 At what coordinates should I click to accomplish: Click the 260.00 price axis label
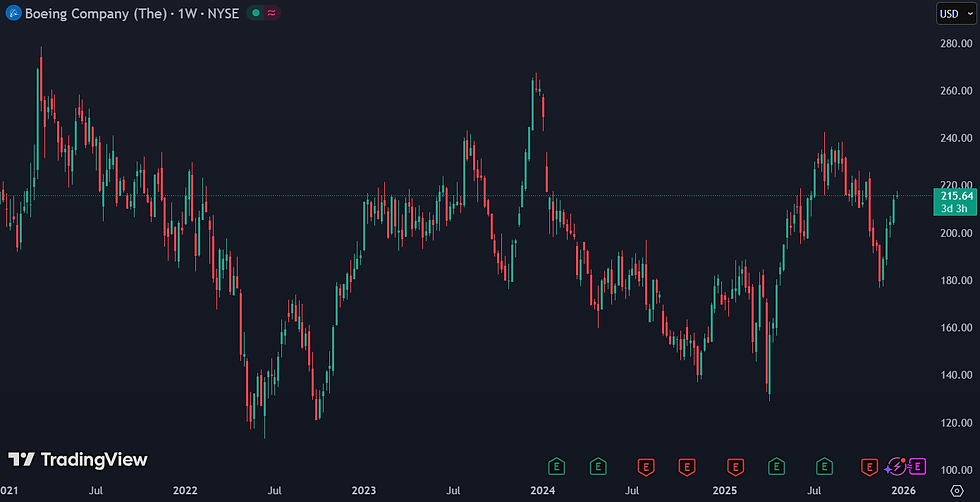coord(957,91)
